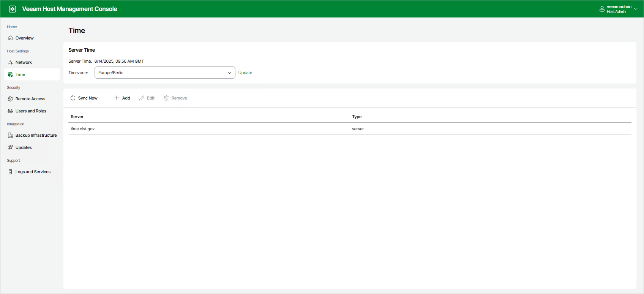Viewport: 644px width, 294px height.
Task: Remove the selected time server
Action: coord(175,98)
